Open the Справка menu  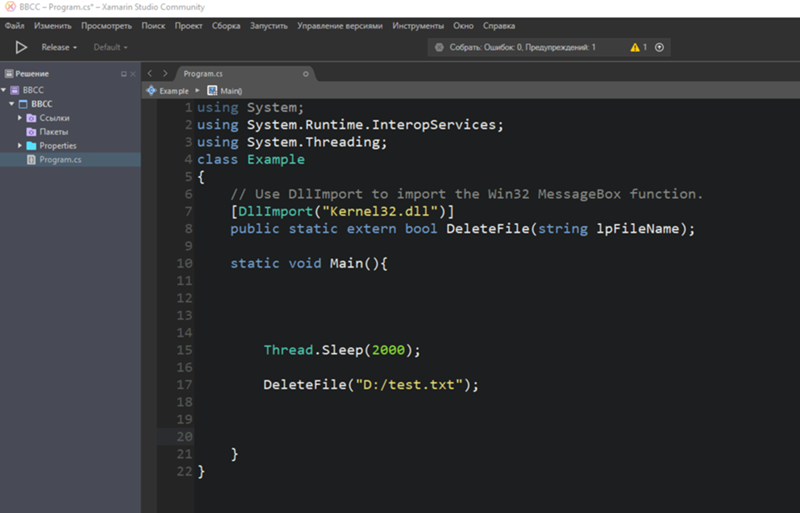tap(498, 26)
